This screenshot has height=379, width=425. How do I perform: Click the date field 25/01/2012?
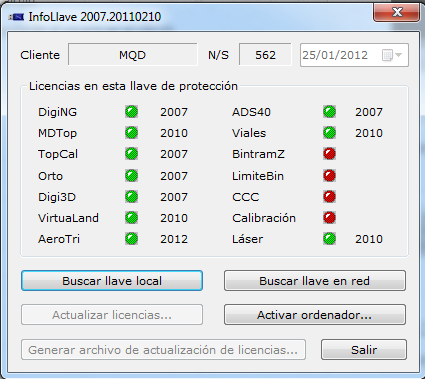tap(354, 55)
